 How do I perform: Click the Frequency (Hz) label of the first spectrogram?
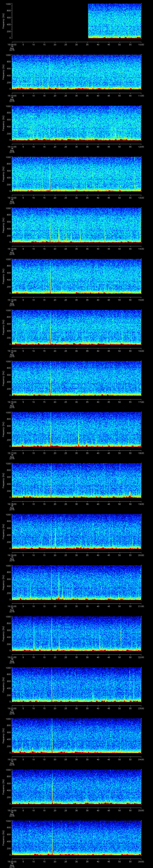(3, 21)
